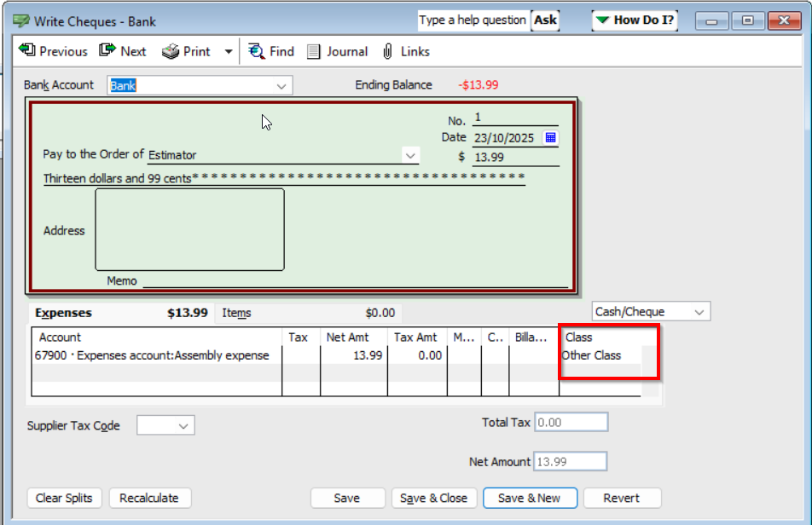Open the How Do I? menu

point(635,20)
